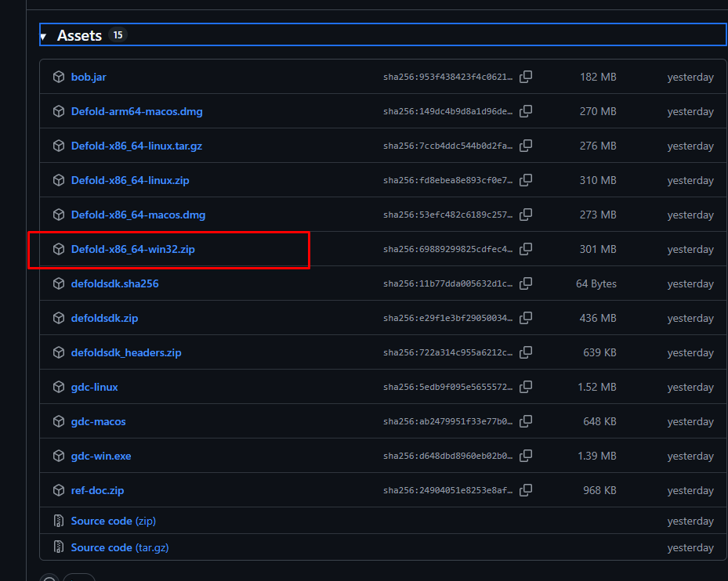Copy sha256 hash for defoldsdk_headers.zip
This screenshot has height=581, width=728.
tap(526, 352)
